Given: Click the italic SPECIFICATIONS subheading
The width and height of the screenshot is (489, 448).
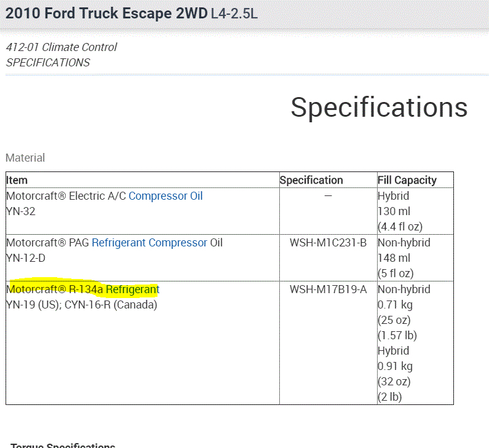Looking at the screenshot, I should point(48,63).
